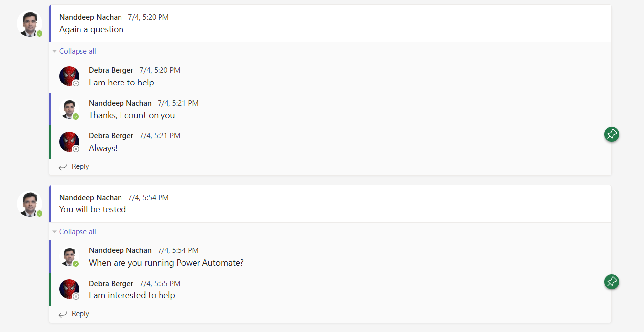Click the 7/4, 5:55 PM timestamp on Debra's reply
This screenshot has width=644, height=332.
(160, 284)
